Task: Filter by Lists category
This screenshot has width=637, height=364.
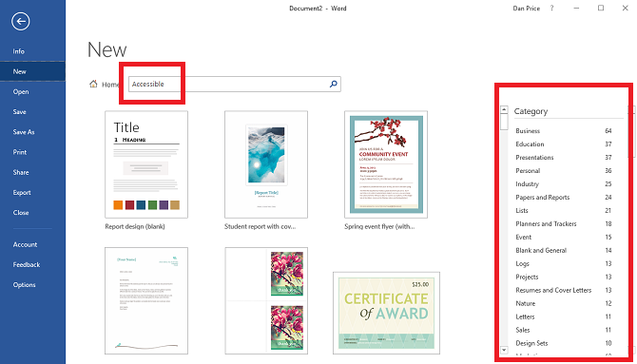Action: point(564,210)
